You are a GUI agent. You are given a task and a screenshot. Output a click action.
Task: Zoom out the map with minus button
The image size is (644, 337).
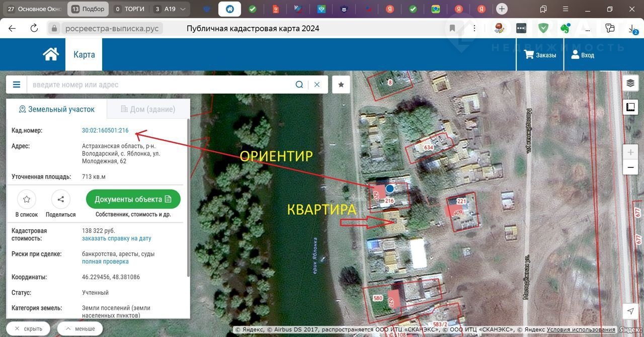pyautogui.click(x=630, y=167)
